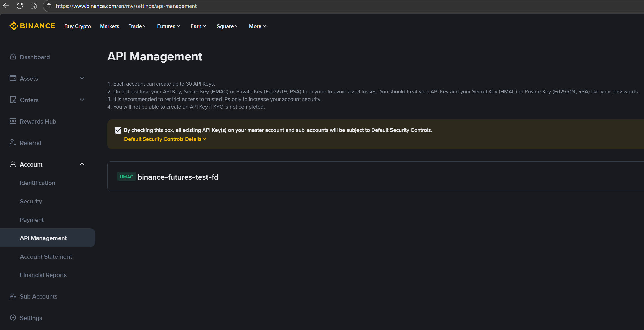Select the Rewards Hub icon
The image size is (644, 330).
coord(13,121)
